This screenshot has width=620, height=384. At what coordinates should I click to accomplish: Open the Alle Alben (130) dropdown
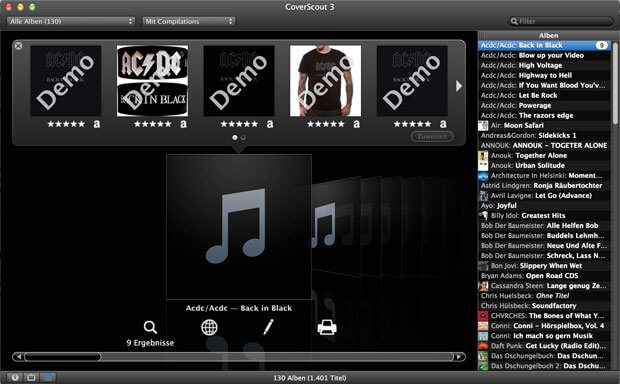click(x=71, y=21)
